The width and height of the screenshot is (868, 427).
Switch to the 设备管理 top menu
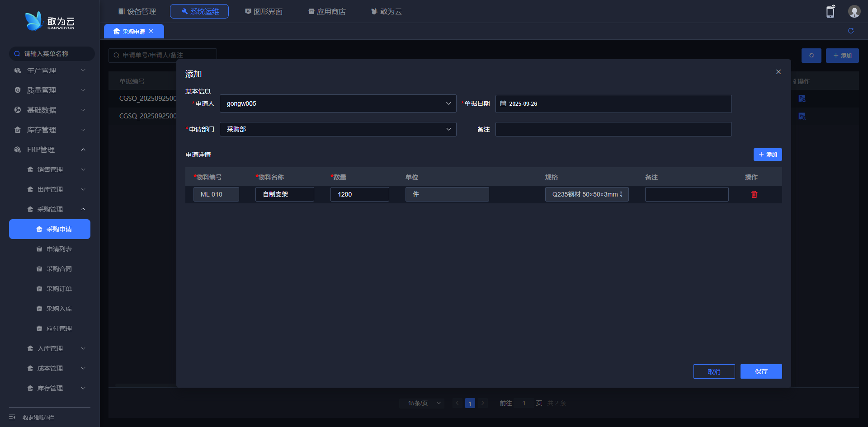pos(137,11)
